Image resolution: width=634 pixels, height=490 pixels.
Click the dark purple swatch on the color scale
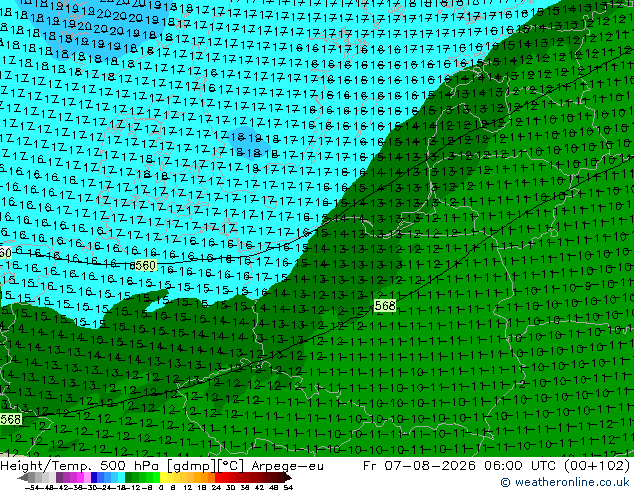coord(59,478)
